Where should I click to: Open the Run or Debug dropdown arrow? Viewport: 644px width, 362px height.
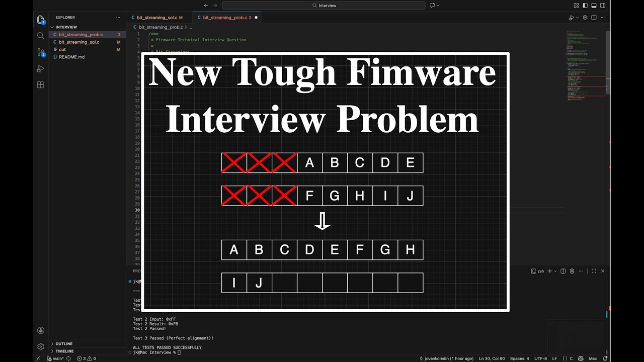pos(577,18)
